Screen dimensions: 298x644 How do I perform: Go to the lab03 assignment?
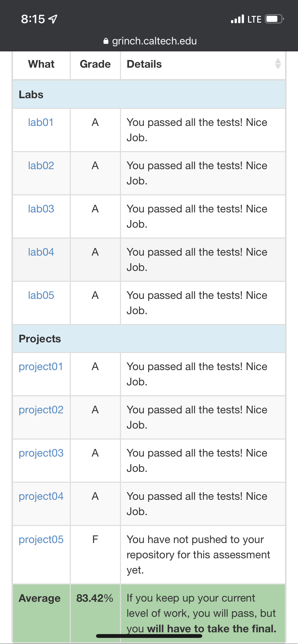(41, 209)
